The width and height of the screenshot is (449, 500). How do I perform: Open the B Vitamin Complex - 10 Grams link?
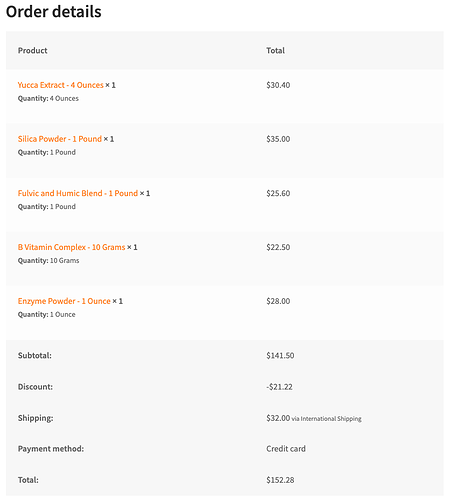(x=71, y=247)
